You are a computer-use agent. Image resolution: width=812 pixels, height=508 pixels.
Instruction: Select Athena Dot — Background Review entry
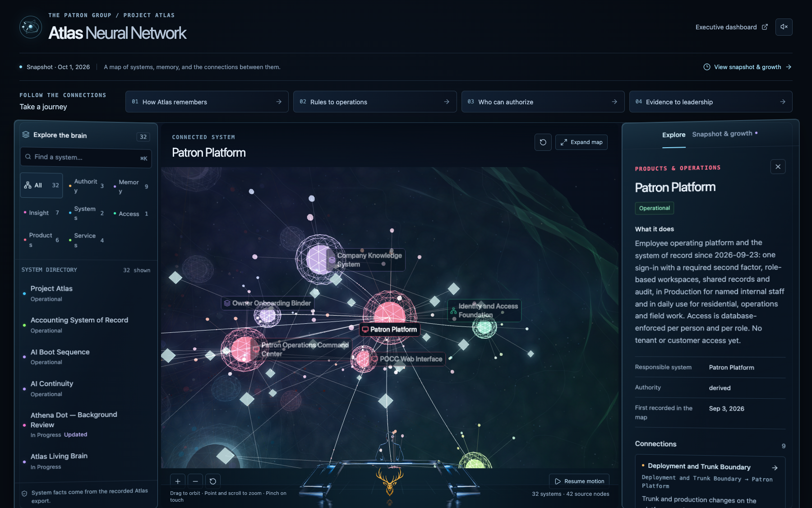pyautogui.click(x=87, y=424)
